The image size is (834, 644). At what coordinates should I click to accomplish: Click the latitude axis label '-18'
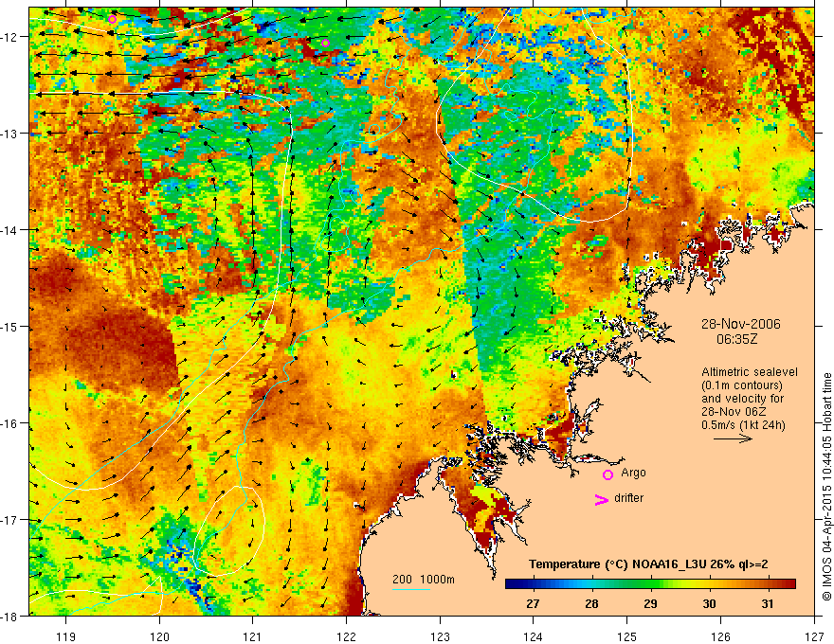point(9,616)
